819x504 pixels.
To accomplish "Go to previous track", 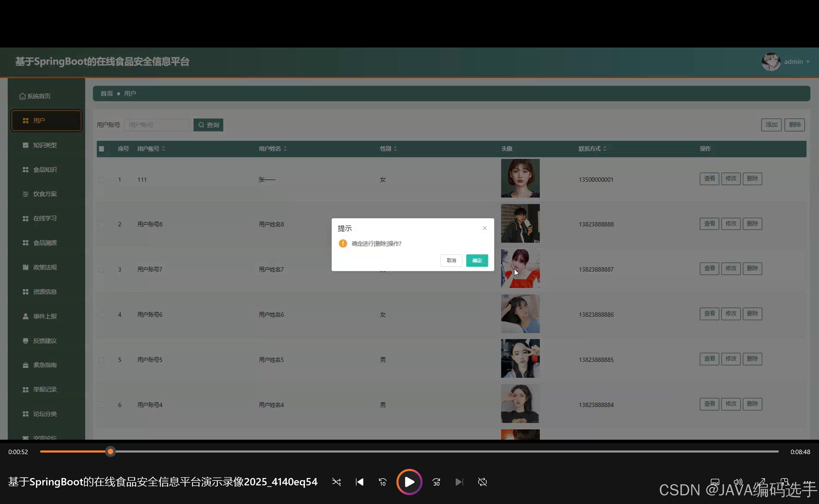I will (360, 482).
